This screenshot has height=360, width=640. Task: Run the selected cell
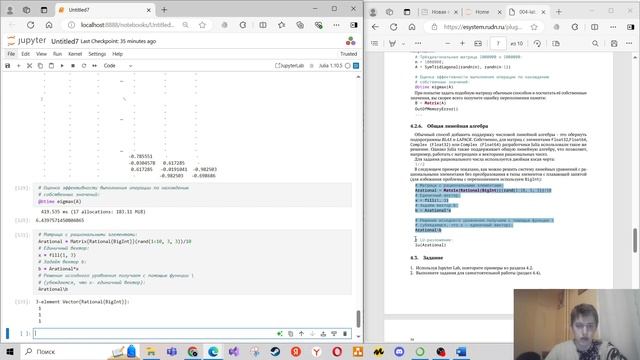click(62, 65)
